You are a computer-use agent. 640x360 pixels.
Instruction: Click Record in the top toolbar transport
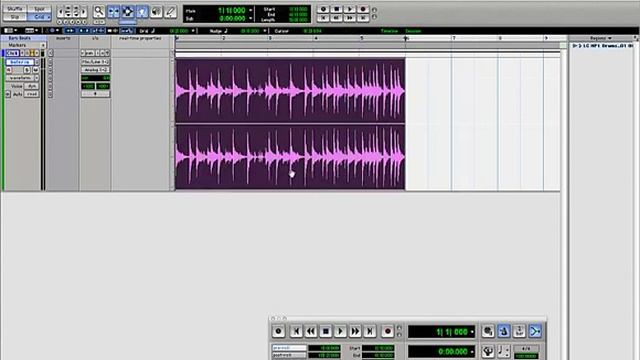point(363,9)
